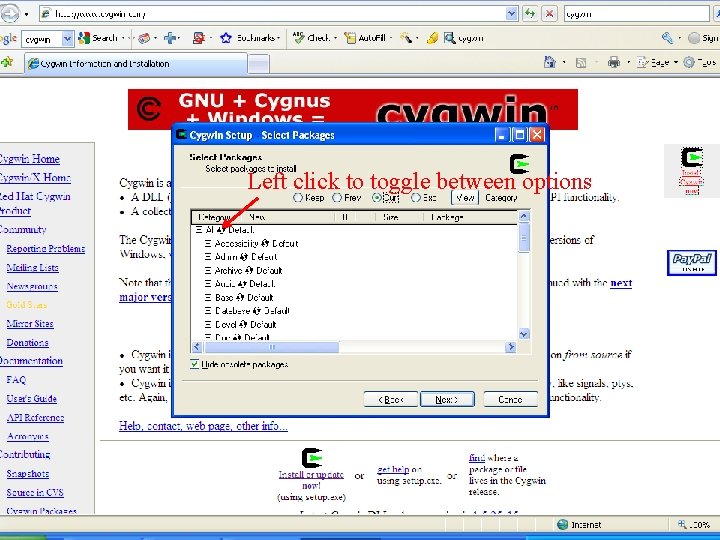Click package list vertical scrollbar down arrow
This screenshot has height=540, width=720.
click(523, 334)
